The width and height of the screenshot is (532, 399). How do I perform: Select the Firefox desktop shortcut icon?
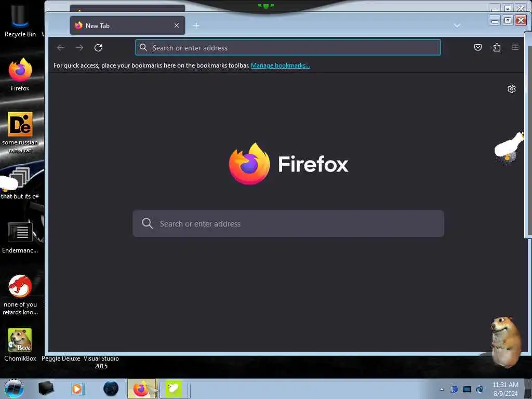[20, 75]
